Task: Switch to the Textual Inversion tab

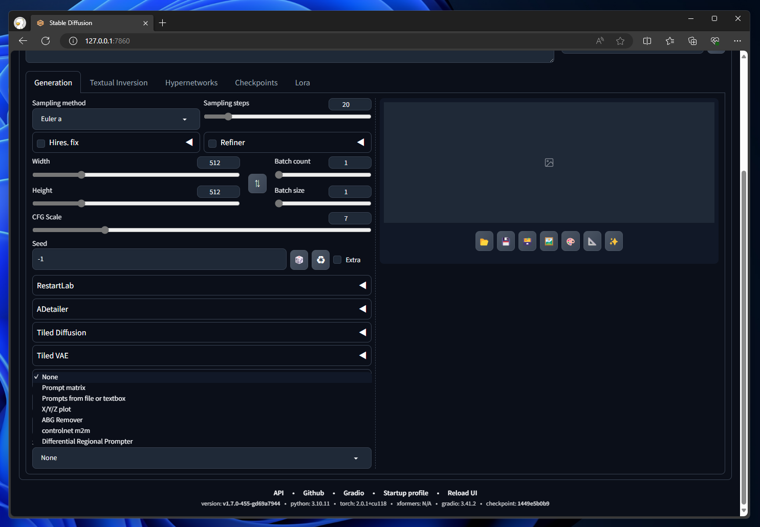Action: point(118,82)
